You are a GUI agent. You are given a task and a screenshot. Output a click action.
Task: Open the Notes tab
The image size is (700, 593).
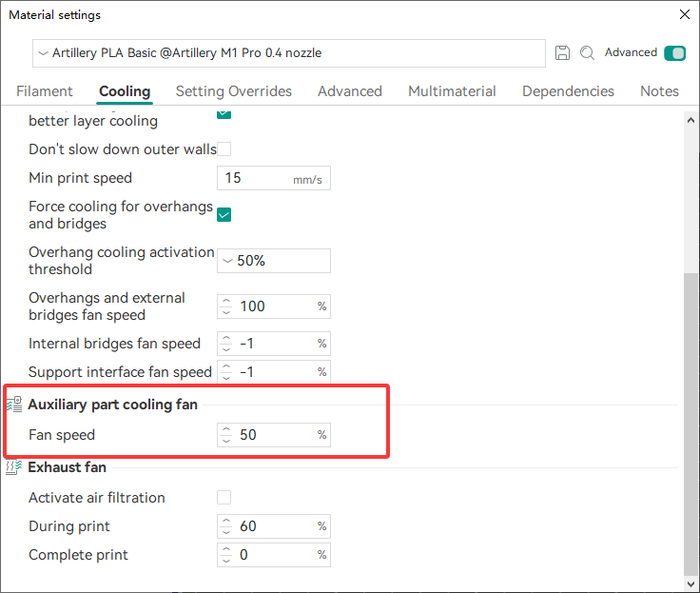coord(659,91)
